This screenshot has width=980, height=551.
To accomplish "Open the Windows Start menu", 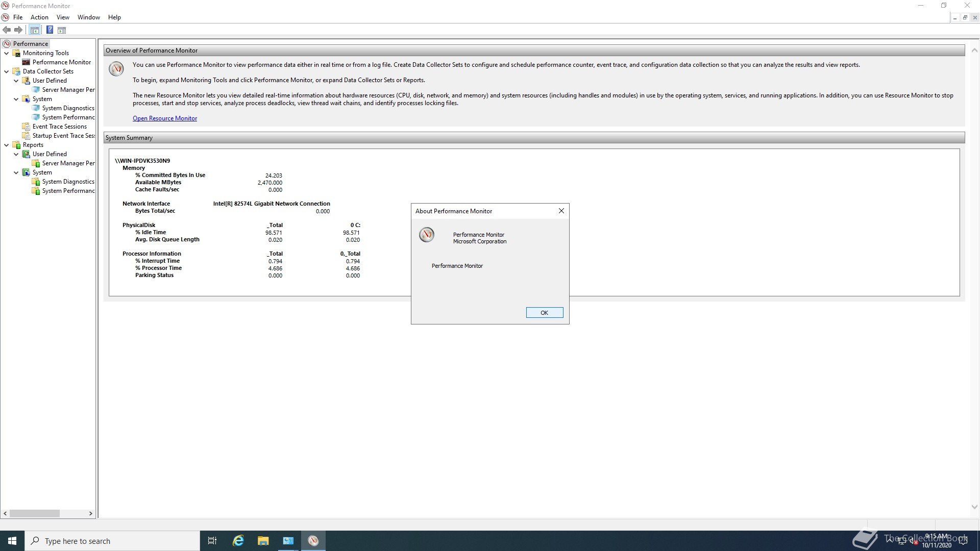I will coord(12,541).
